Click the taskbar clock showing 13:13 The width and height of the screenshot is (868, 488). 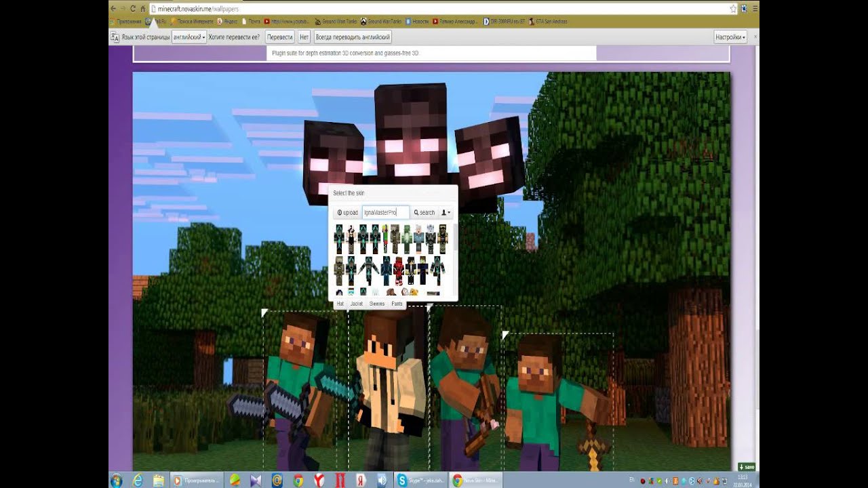[x=742, y=480]
